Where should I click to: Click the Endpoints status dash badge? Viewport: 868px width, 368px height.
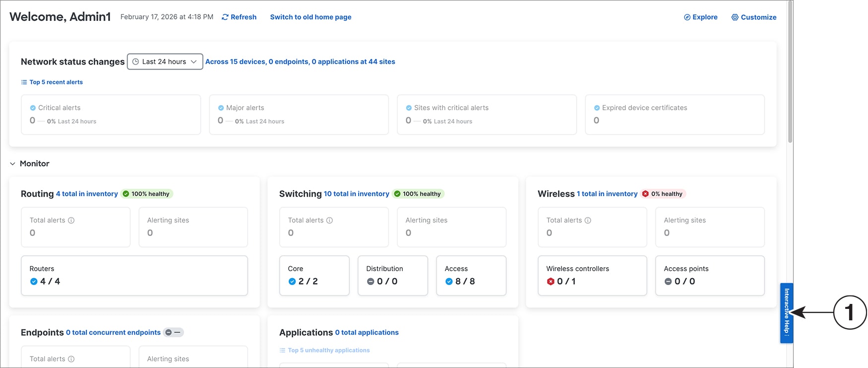point(173,332)
